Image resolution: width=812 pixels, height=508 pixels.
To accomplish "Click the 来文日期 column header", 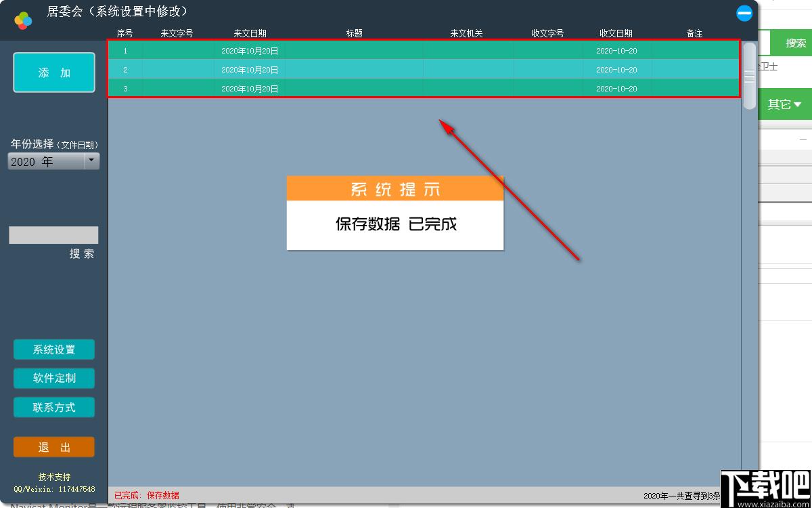I will pyautogui.click(x=250, y=33).
